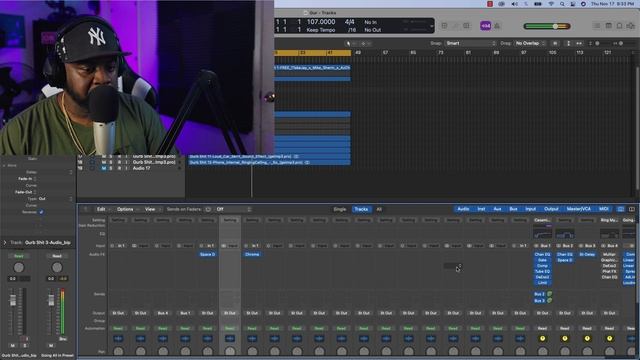Click the format button on first mixer channel input
The width and height of the screenshot is (640, 360).
(112, 246)
